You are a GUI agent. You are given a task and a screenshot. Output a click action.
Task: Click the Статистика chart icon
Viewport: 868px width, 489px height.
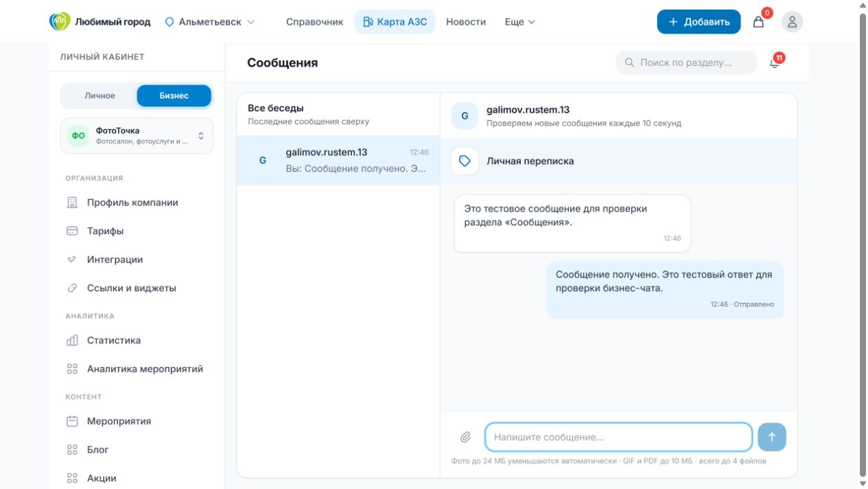72,341
